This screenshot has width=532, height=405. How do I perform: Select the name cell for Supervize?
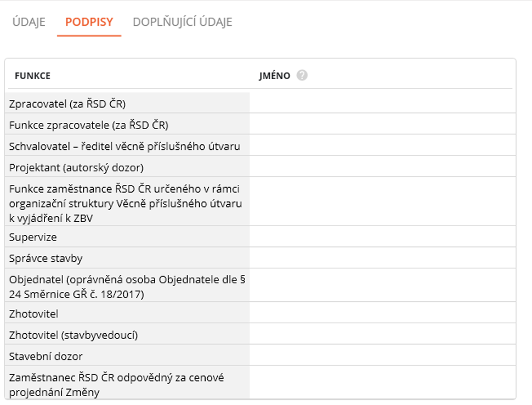coord(382,237)
